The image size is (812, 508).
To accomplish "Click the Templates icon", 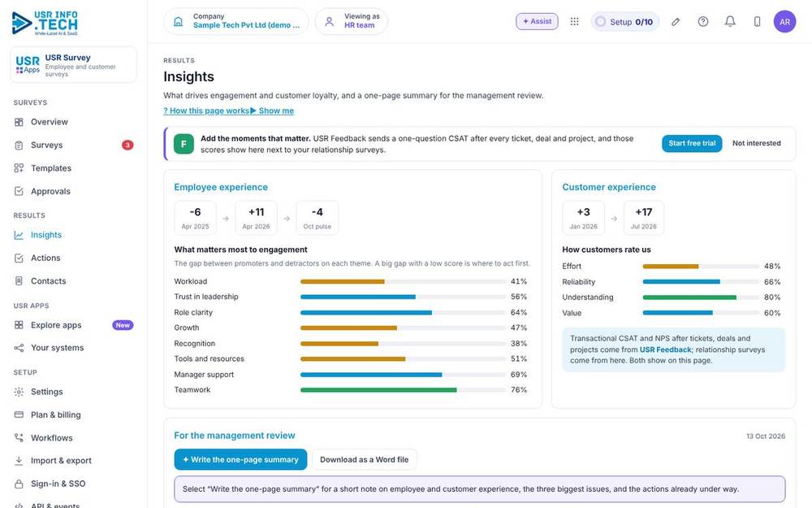I will 19,168.
